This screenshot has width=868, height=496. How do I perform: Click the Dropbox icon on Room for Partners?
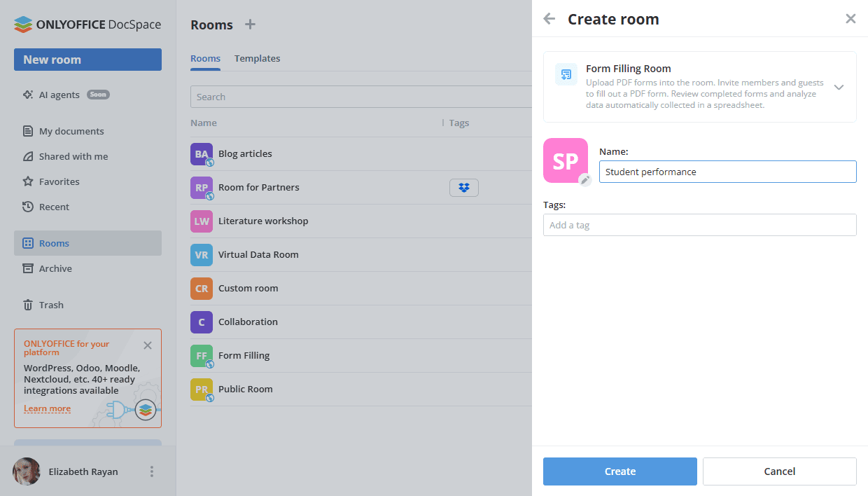click(x=464, y=187)
